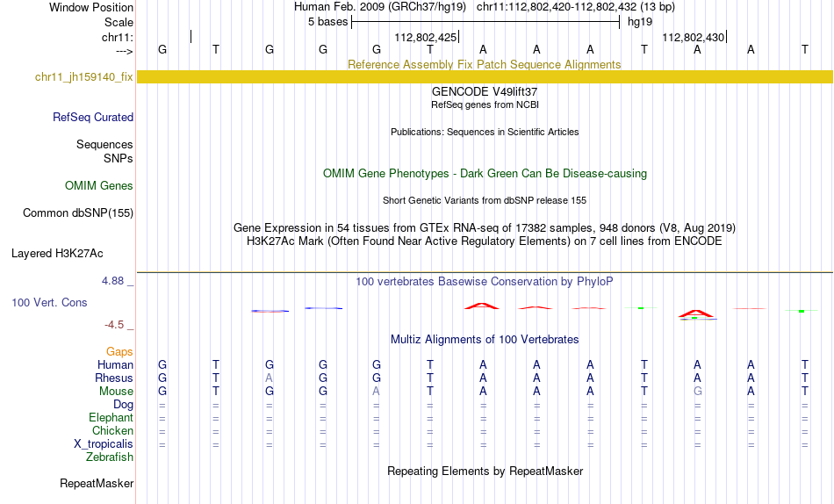
Task: Click the GTEx Gene Expression track title
Action: click(485, 227)
